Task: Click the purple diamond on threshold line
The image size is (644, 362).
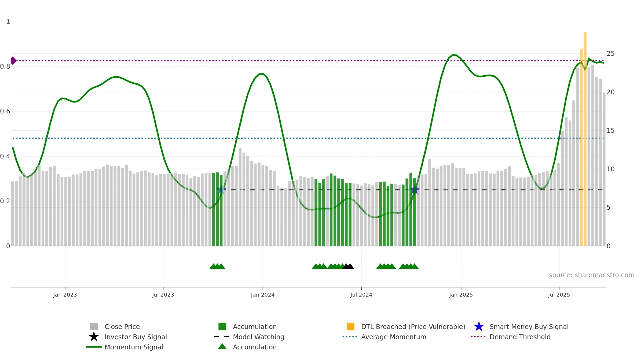Action: (x=13, y=61)
